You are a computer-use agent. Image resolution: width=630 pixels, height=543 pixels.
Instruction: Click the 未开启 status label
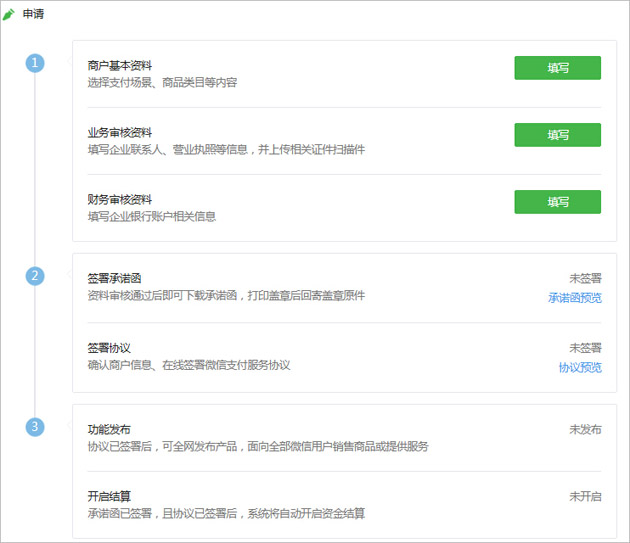click(585, 497)
